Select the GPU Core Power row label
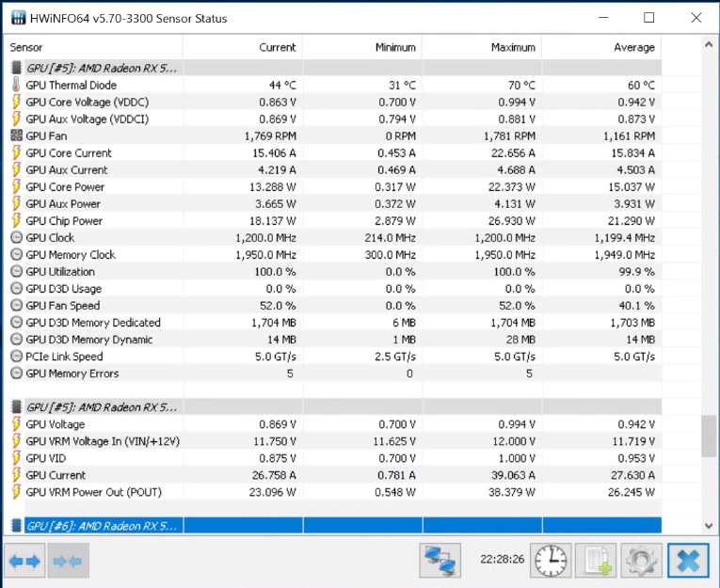This screenshot has height=588, width=720. (x=65, y=187)
